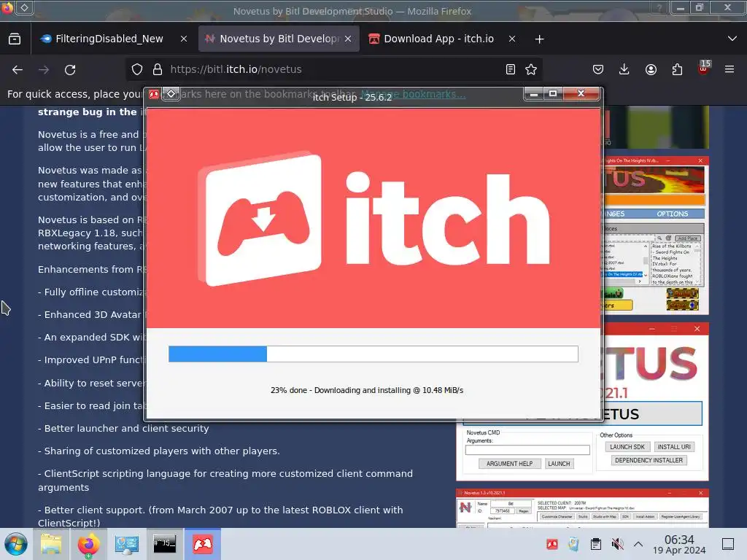Click the '23% done - Downloading' status text
The width and height of the screenshot is (747, 560).
pos(367,390)
